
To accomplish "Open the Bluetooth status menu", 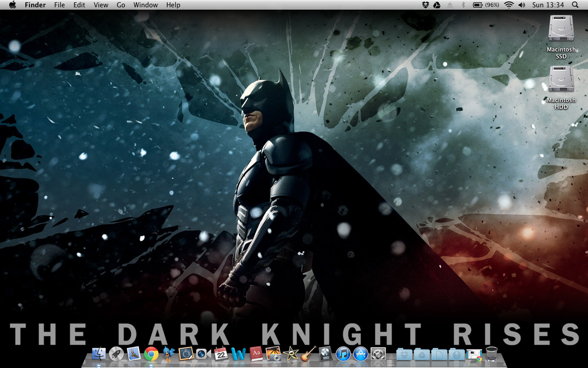I will pos(463,5).
